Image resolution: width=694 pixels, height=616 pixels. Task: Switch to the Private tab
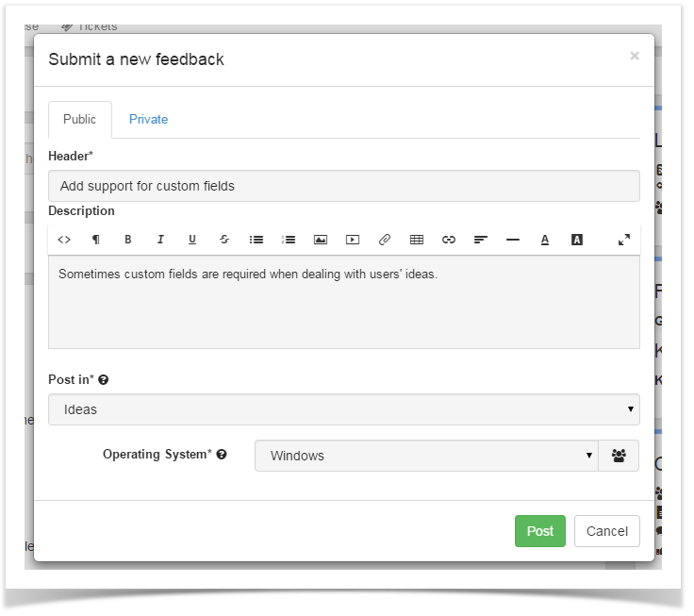[148, 119]
